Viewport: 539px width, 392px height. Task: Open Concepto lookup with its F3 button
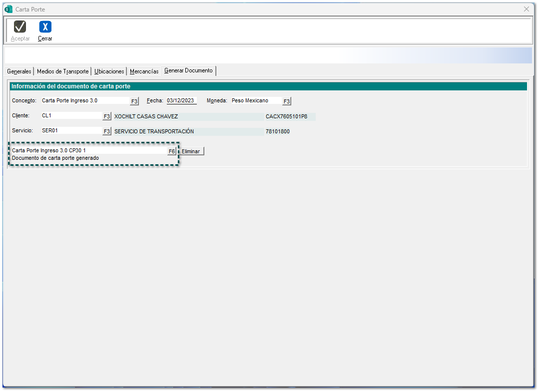pos(134,101)
